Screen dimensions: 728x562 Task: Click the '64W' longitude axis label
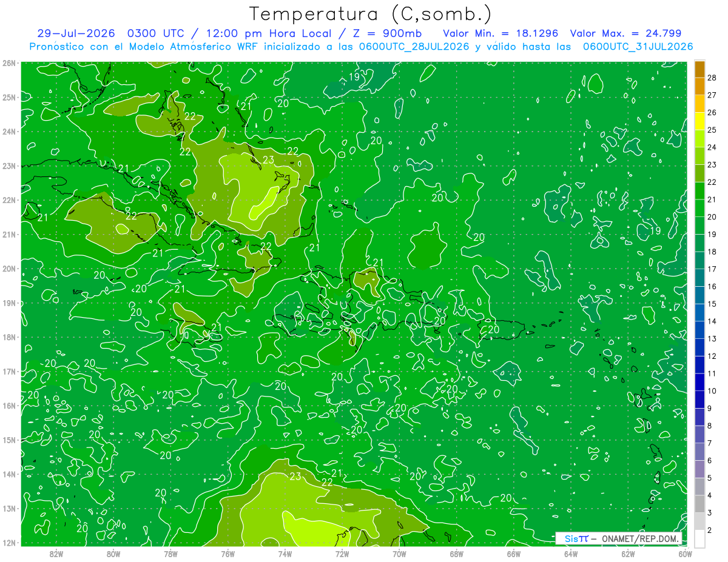tap(571, 554)
